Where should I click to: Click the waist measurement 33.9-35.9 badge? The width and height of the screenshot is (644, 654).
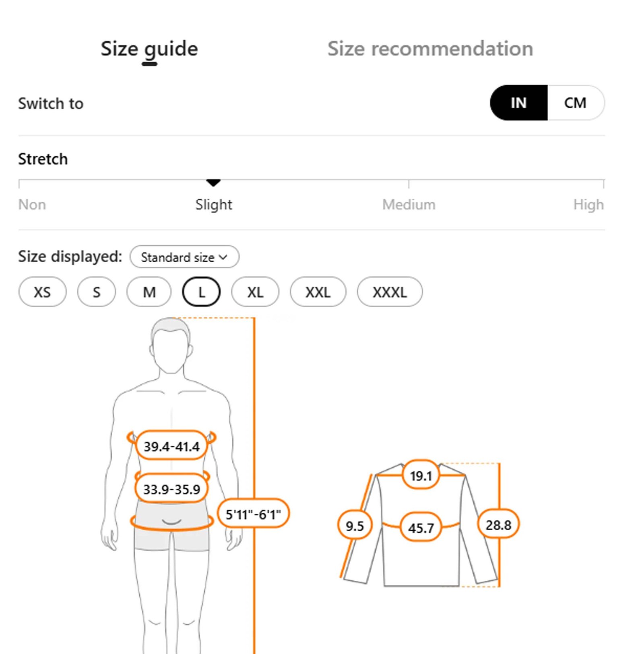tap(172, 489)
